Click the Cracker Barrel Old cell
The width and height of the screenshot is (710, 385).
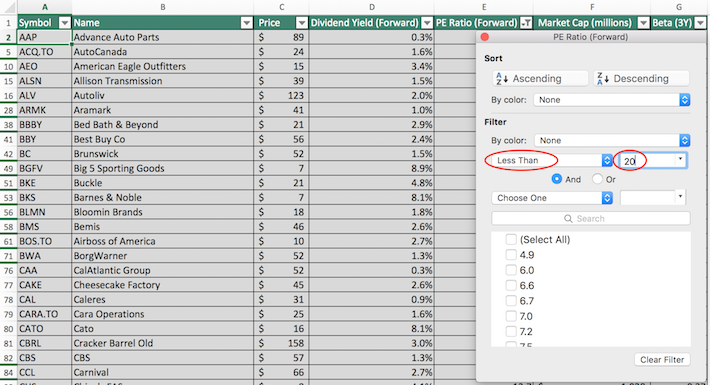(x=163, y=343)
